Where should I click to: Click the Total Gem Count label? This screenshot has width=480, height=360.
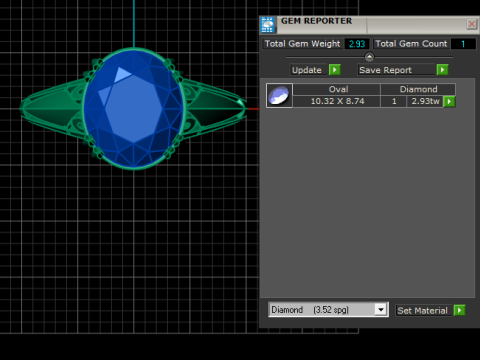(411, 44)
